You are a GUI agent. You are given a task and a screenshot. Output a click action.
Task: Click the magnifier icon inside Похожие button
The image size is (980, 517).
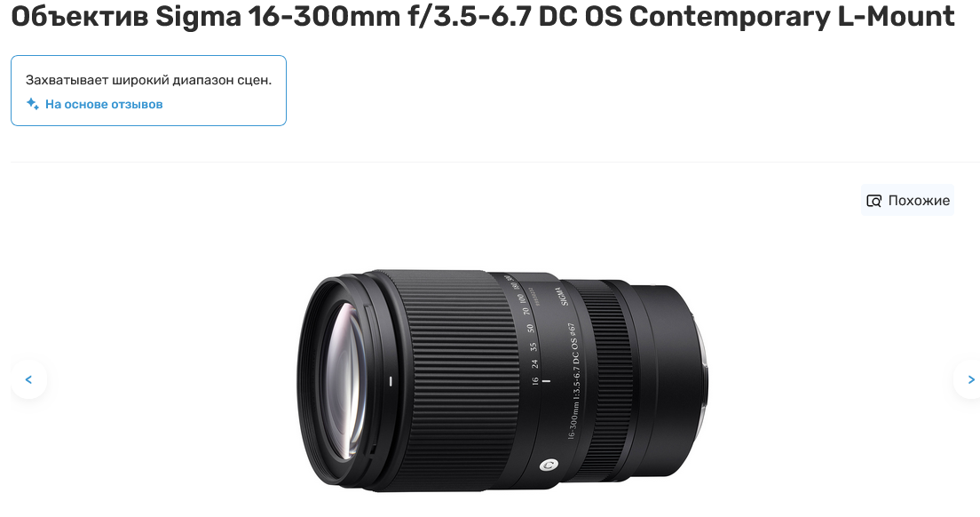(x=873, y=201)
